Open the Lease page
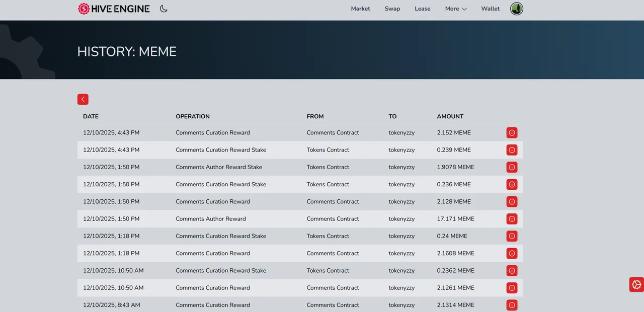The image size is (644, 312). pyautogui.click(x=423, y=9)
